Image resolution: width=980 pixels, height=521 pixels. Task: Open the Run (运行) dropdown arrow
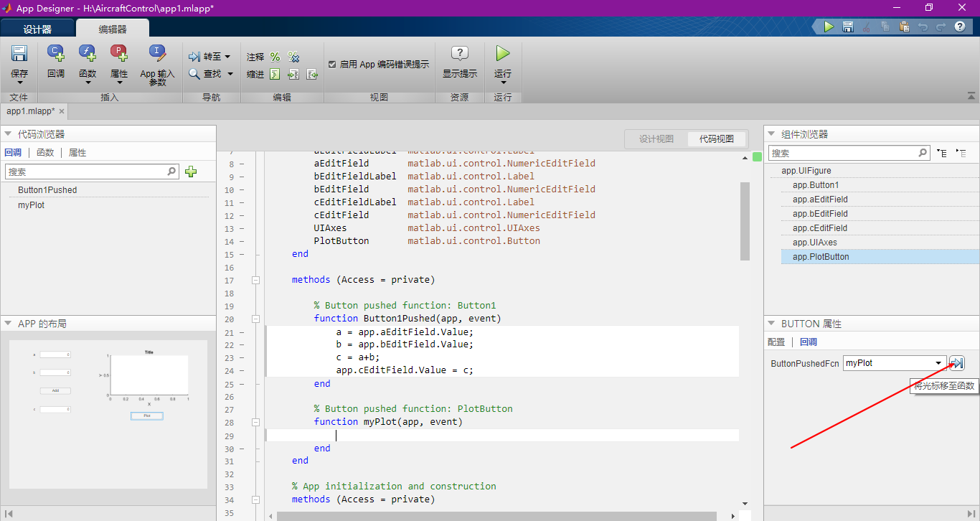click(503, 83)
